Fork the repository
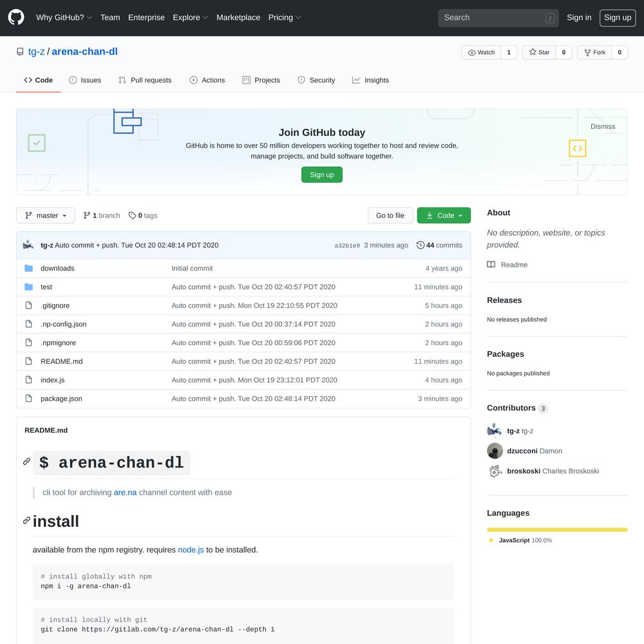This screenshot has height=644, width=644. point(594,52)
